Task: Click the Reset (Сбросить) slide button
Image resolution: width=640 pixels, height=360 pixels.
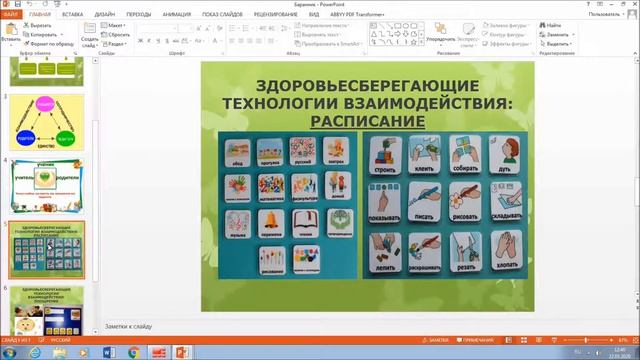Action: point(116,35)
